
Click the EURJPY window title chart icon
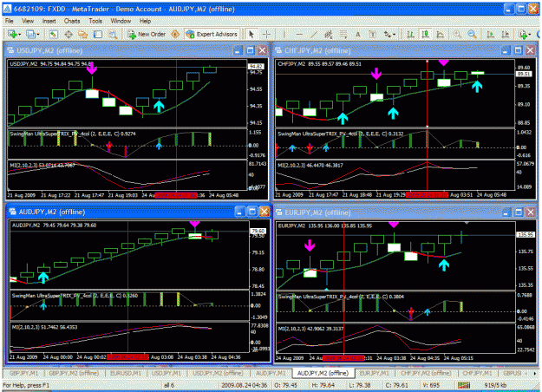278,212
